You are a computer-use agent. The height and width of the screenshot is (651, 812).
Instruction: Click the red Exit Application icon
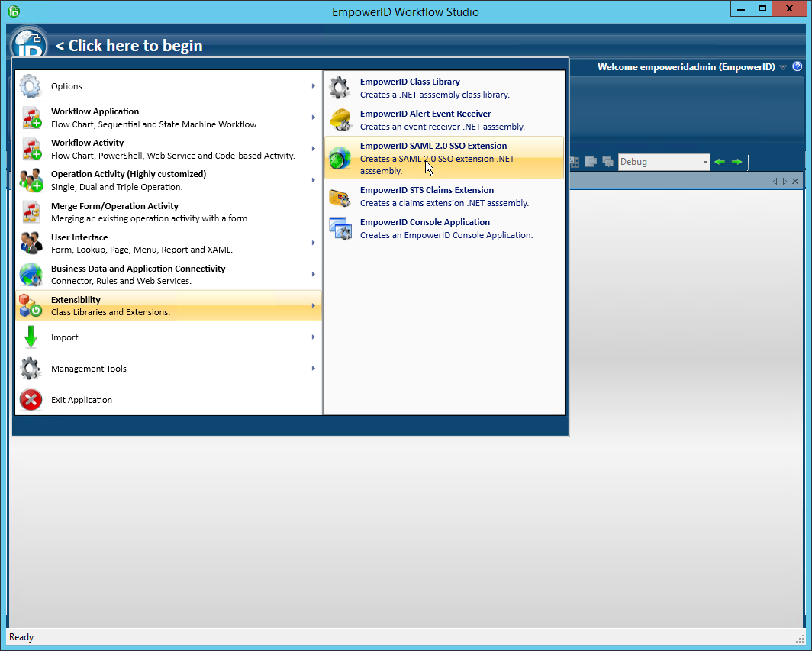click(31, 399)
